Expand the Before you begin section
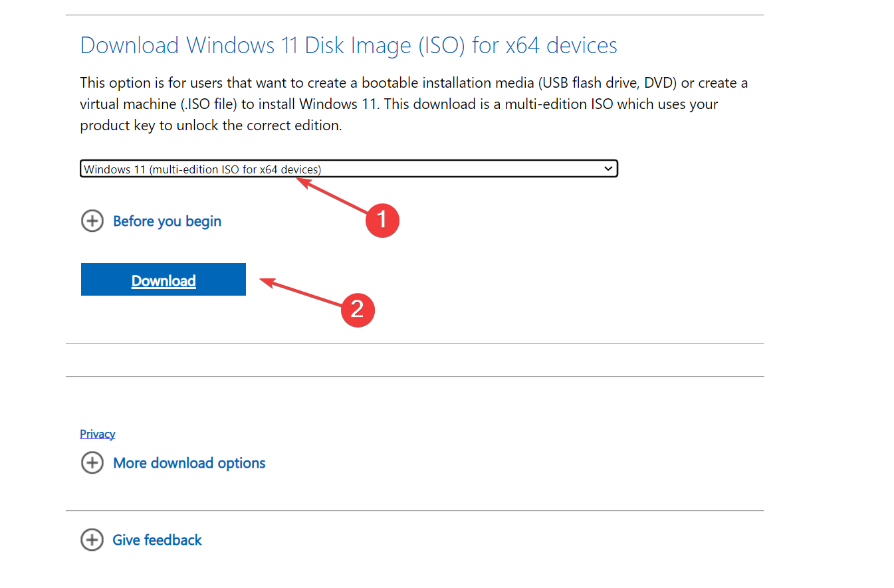Viewport: 894px width, 588px height. (x=167, y=221)
